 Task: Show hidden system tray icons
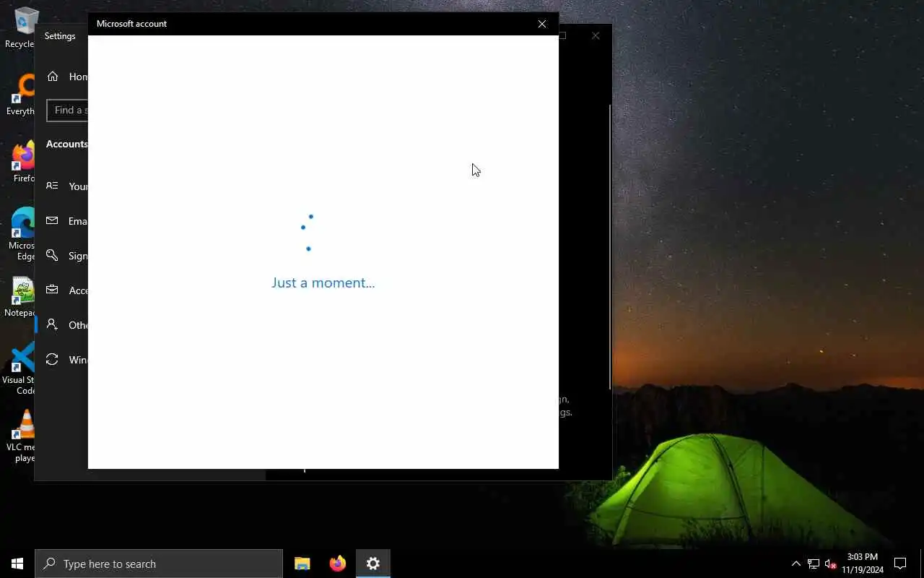tap(796, 564)
